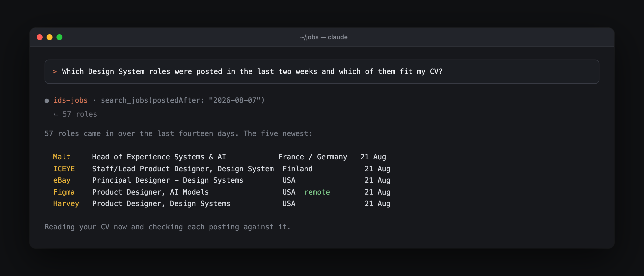Select the Head of Experience Systems & AI title

(159, 157)
